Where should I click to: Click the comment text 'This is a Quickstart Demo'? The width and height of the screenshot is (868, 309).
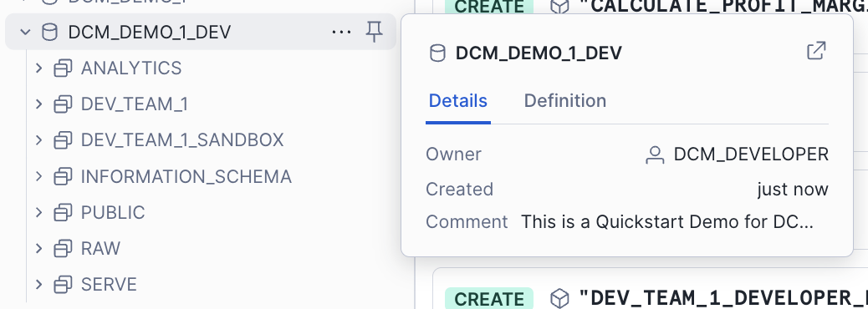click(667, 222)
